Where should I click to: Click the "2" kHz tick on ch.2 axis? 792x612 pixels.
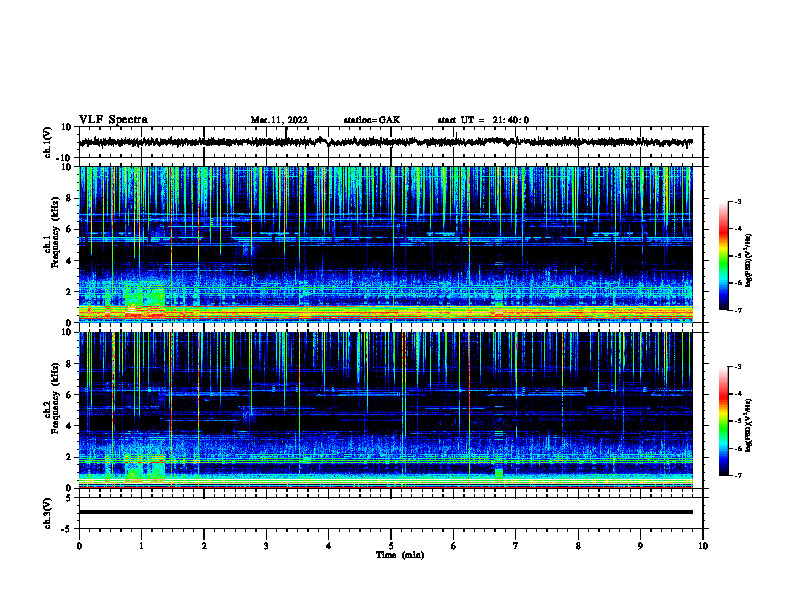pyautogui.click(x=69, y=457)
